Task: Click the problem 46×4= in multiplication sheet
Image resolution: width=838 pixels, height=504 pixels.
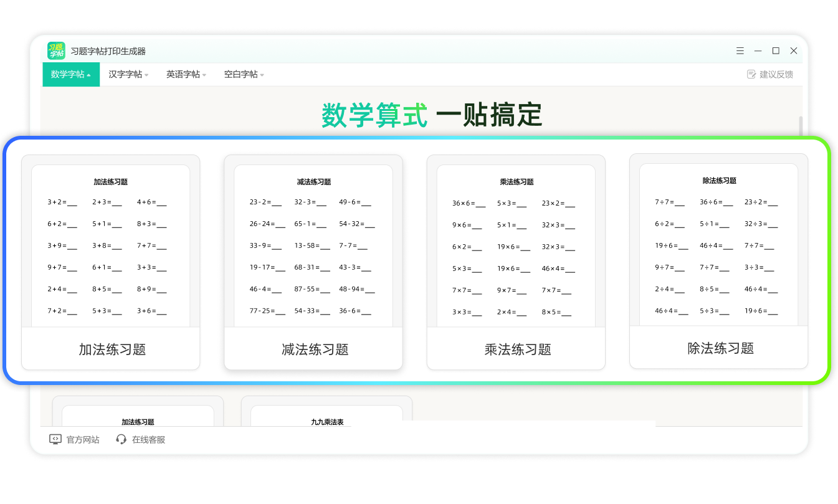Action: click(x=558, y=269)
